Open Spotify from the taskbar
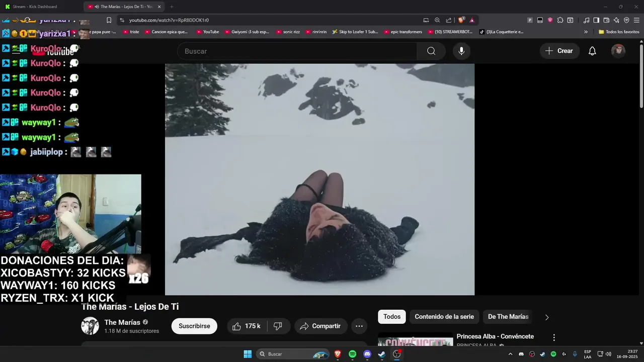The image size is (644, 362). [x=352, y=354]
